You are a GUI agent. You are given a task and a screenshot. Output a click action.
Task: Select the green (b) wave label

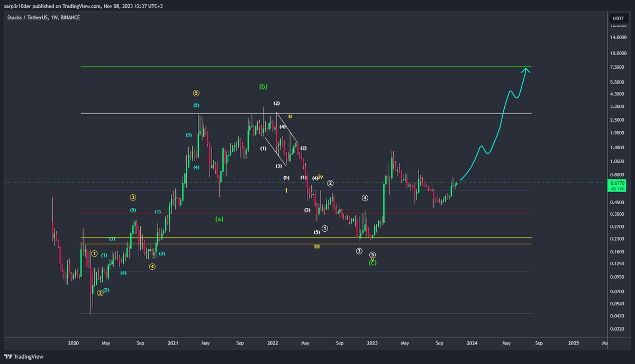click(263, 86)
